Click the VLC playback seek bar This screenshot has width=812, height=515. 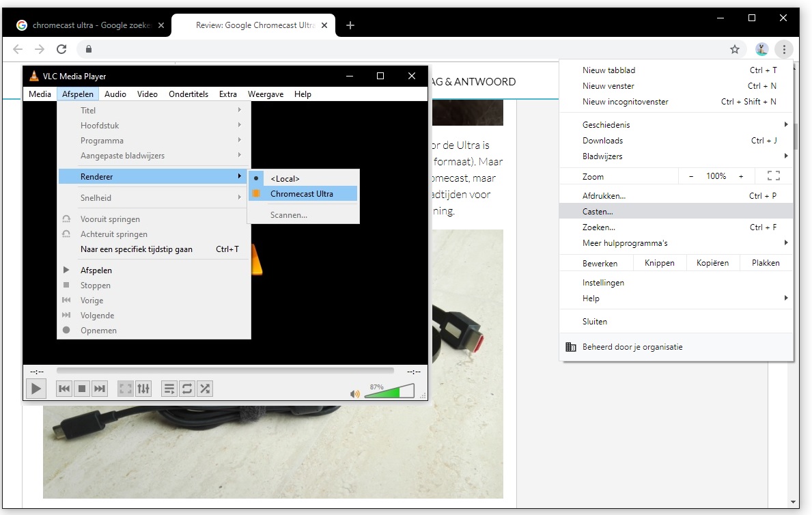pos(225,371)
